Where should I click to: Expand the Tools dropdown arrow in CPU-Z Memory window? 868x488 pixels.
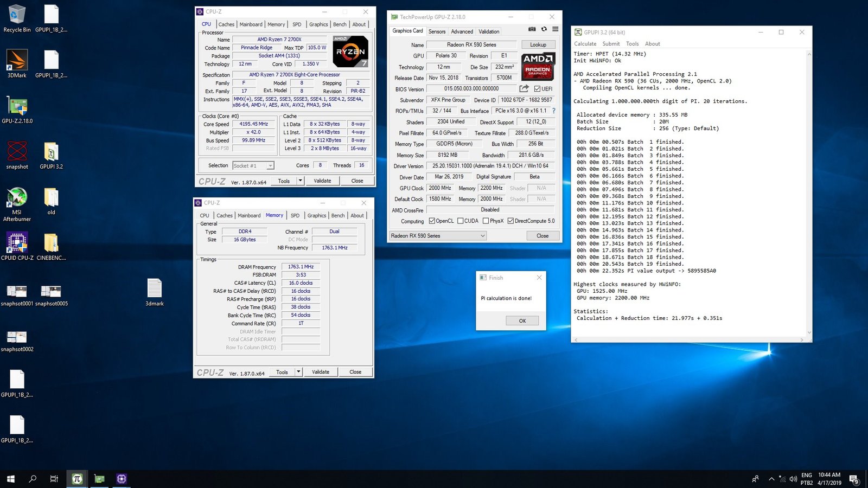tap(298, 372)
